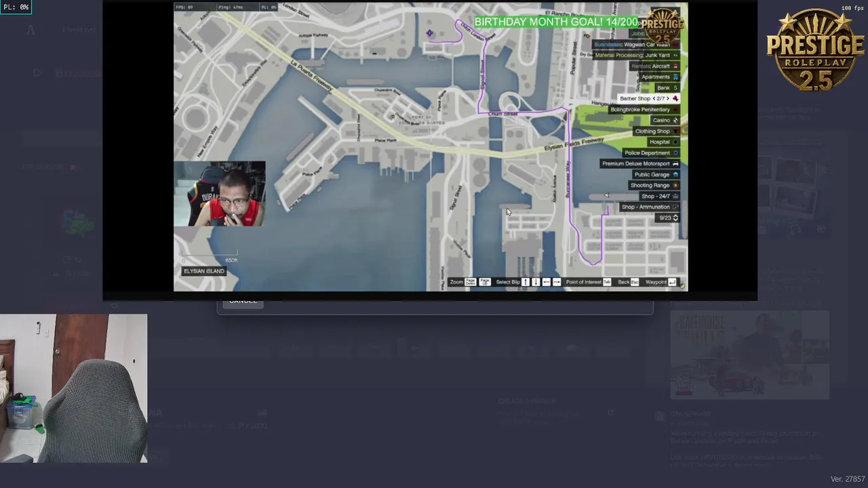Click the Rentals: Aircraft legend icon
The height and width of the screenshot is (488, 868).
(x=675, y=66)
